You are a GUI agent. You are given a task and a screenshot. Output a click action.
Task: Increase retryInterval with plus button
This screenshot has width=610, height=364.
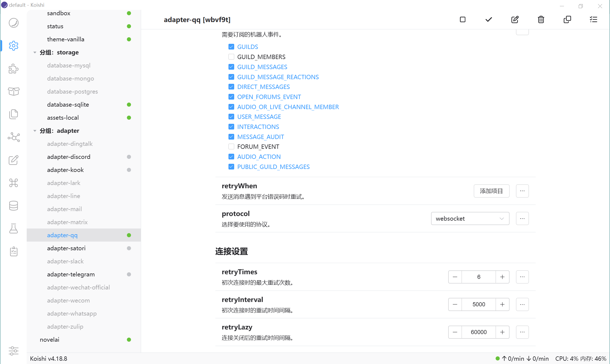pos(502,304)
